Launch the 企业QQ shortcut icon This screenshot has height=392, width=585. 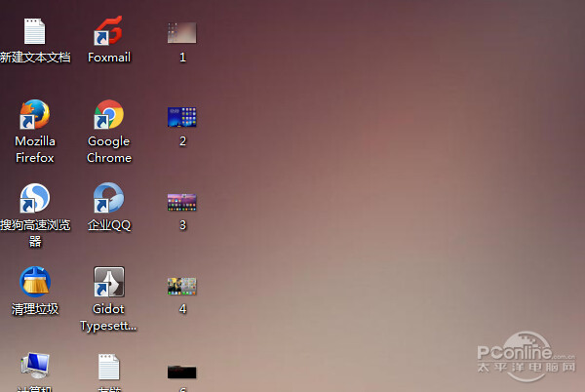coord(108,198)
